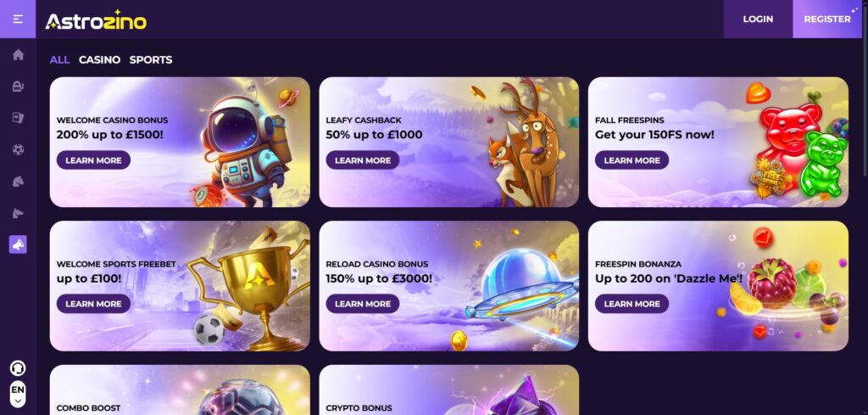Open the horse racing sidebar icon
The height and width of the screenshot is (415, 868).
[19, 181]
